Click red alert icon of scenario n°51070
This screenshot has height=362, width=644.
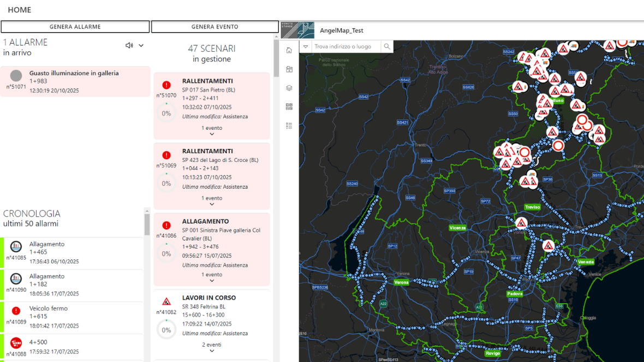(166, 85)
